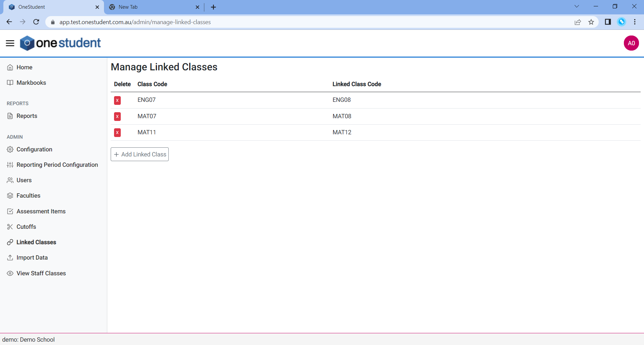The height and width of the screenshot is (345, 644).
Task: Select the Cutoffs scissors icon
Action: [10, 227]
